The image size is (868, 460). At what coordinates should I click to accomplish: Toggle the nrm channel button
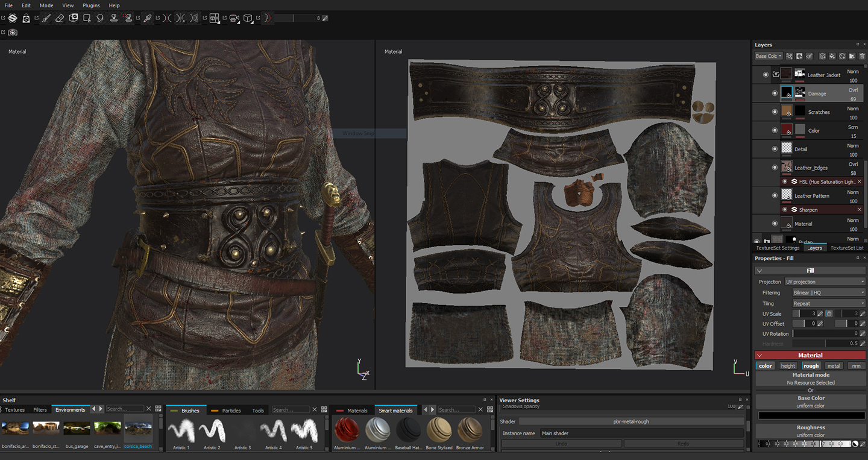point(857,366)
